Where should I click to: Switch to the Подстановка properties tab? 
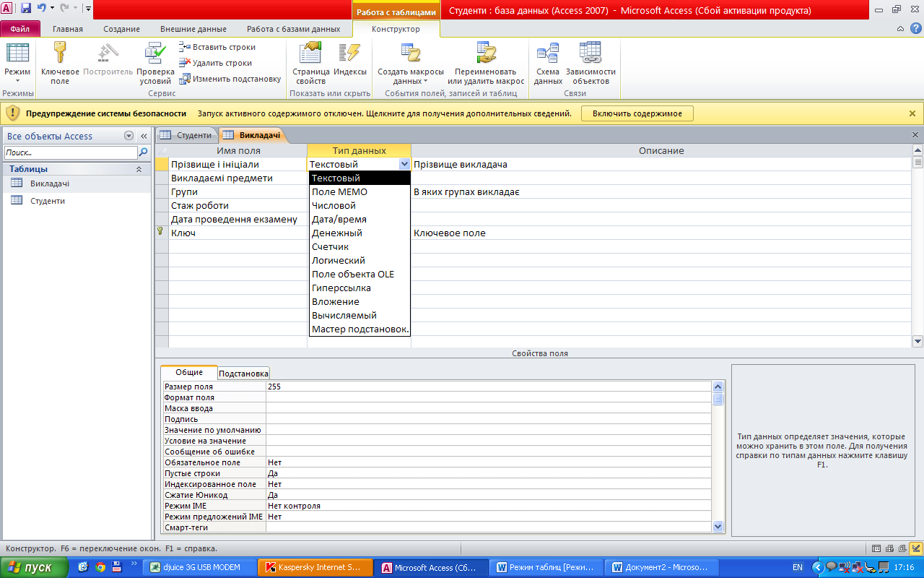(x=244, y=373)
